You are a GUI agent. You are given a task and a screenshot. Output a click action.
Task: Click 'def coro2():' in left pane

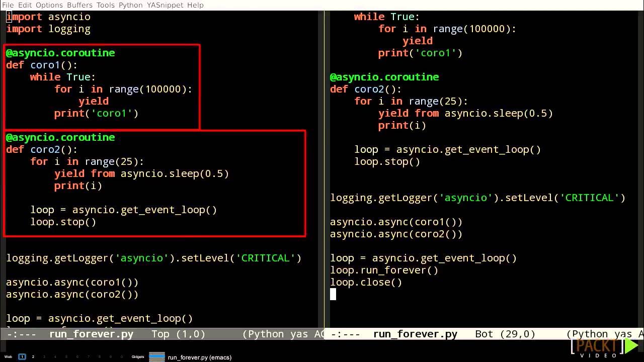pyautogui.click(x=42, y=149)
